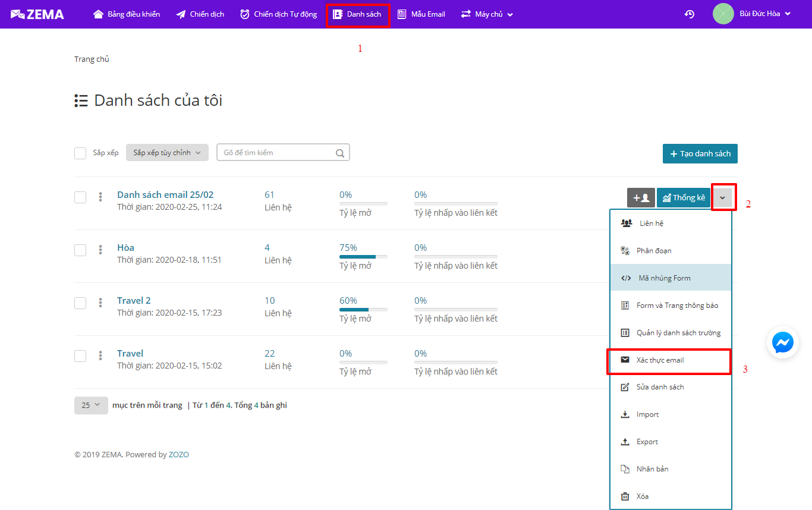Toggle the Sắp xếp select-all checkbox

point(80,153)
